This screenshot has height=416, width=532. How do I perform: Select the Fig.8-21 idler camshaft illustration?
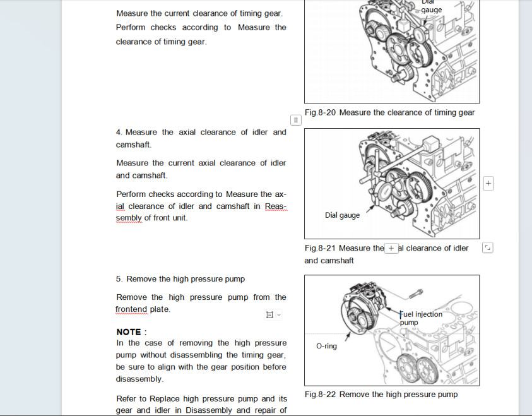pos(392,184)
